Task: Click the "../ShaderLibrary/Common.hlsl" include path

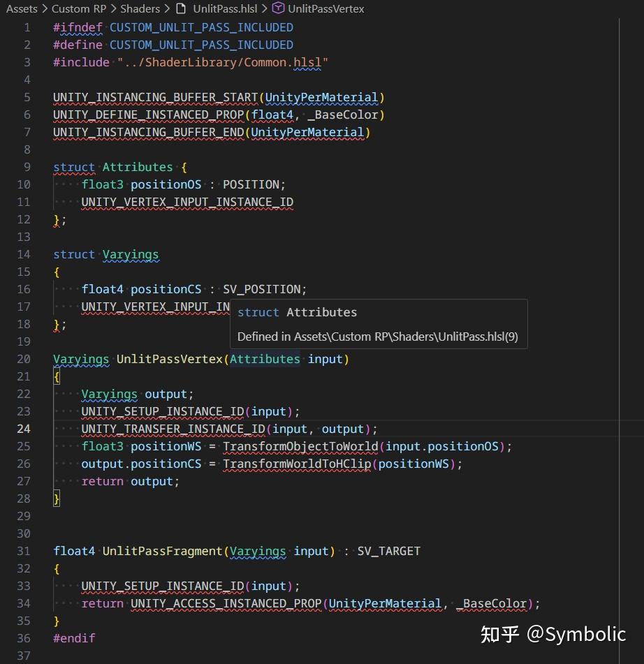Action: coord(222,62)
